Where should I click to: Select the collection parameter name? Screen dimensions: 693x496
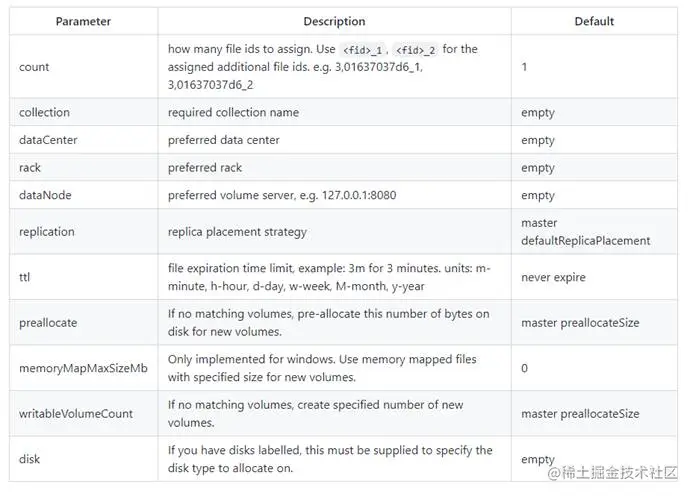(x=45, y=113)
